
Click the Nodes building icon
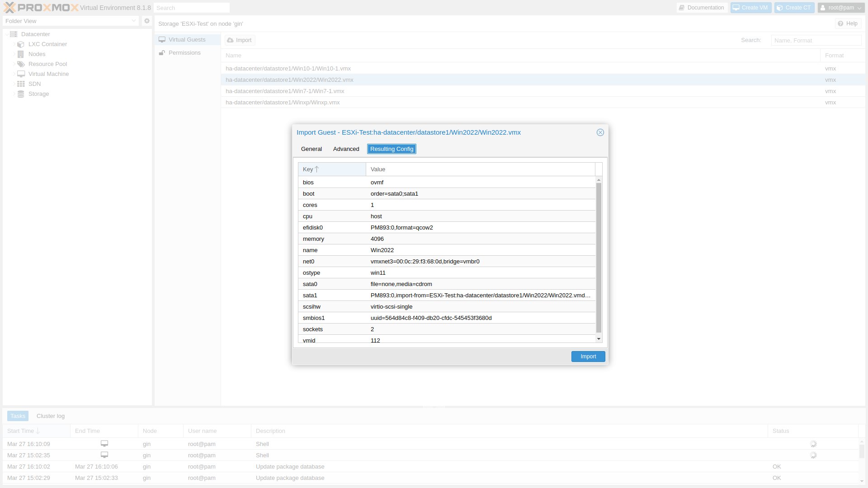pyautogui.click(x=21, y=54)
